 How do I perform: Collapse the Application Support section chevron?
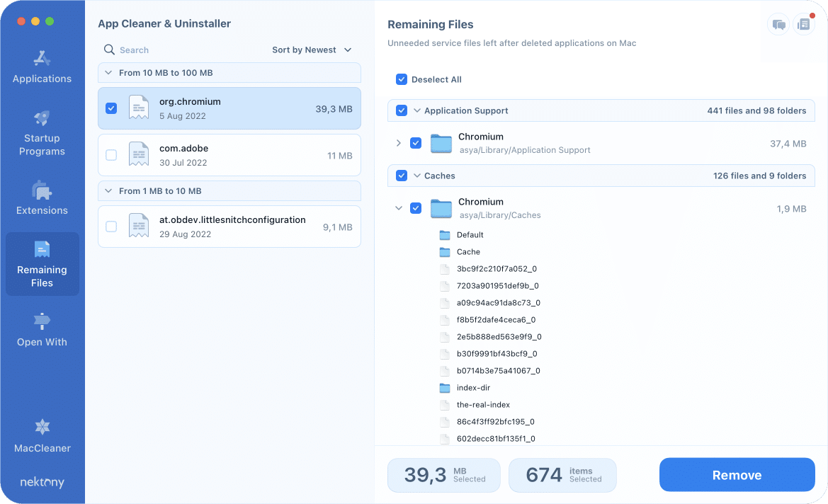pyautogui.click(x=417, y=110)
